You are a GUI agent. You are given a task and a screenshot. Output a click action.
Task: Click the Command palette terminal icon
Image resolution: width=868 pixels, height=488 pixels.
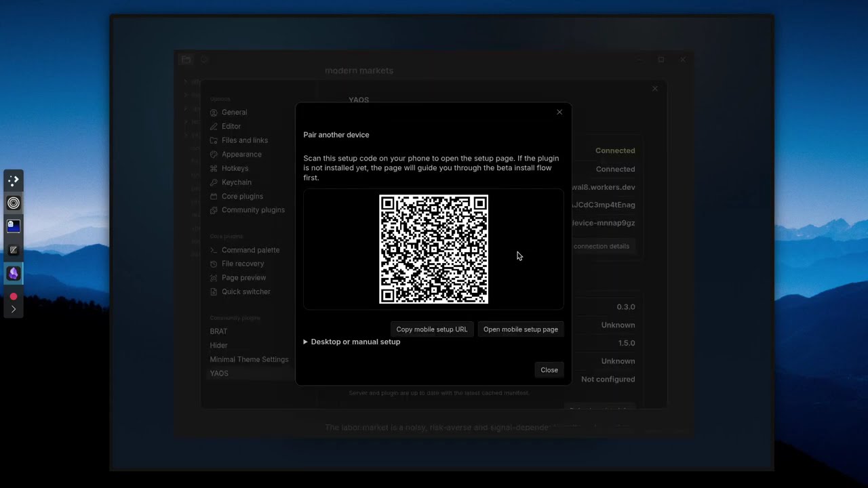click(x=214, y=250)
